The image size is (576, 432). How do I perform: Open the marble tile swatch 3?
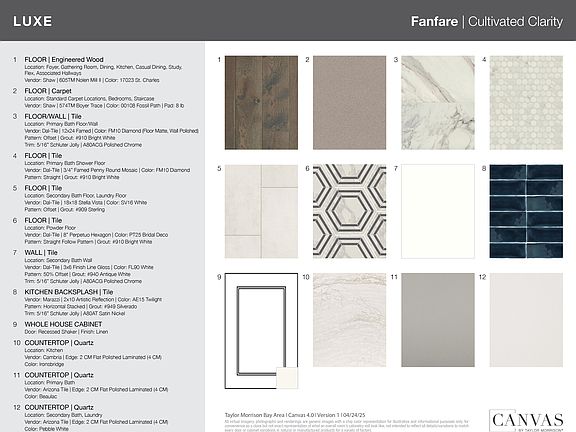point(438,102)
